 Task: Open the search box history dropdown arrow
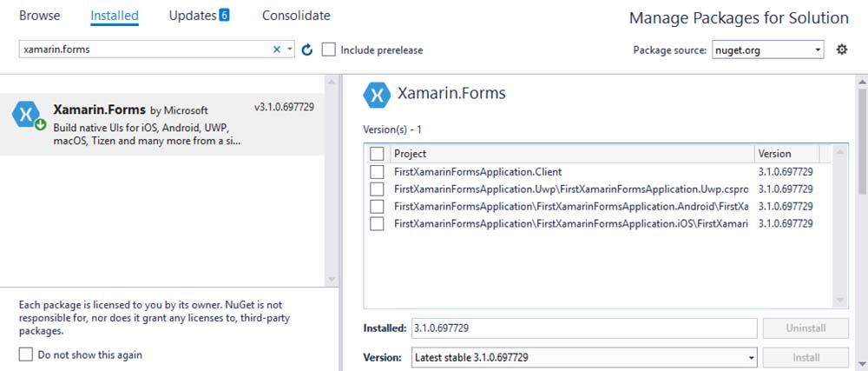(290, 50)
